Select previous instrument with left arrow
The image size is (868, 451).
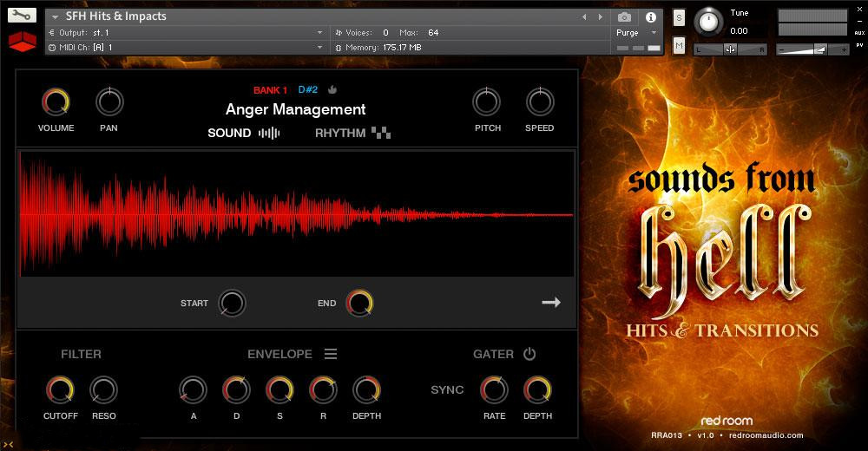click(585, 16)
